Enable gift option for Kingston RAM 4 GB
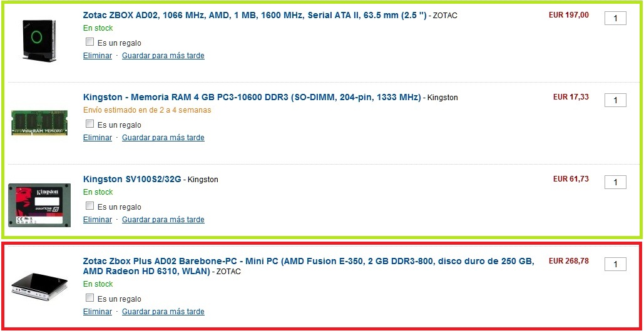The height and width of the screenshot is (333, 644). tap(89, 125)
